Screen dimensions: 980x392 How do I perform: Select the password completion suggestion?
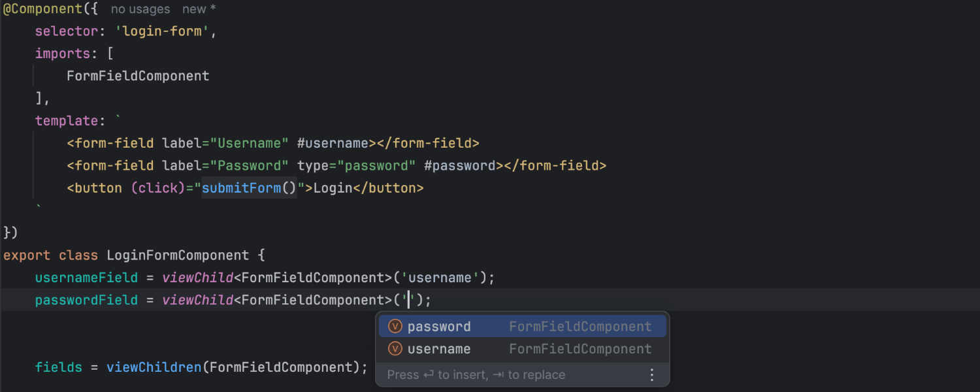[x=439, y=327]
